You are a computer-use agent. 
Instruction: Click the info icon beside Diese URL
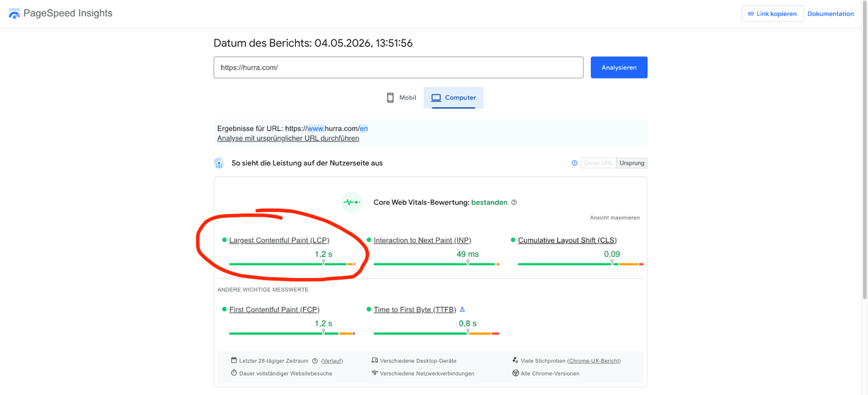tap(574, 163)
